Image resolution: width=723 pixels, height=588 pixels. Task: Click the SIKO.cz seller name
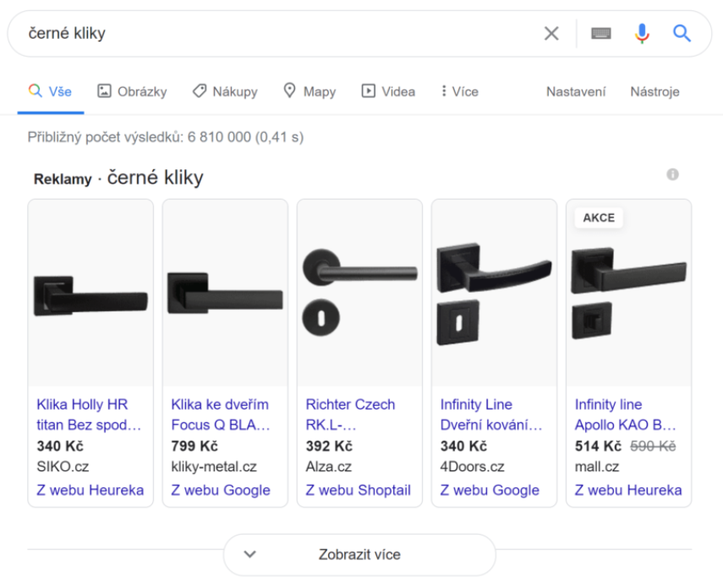pos(63,467)
